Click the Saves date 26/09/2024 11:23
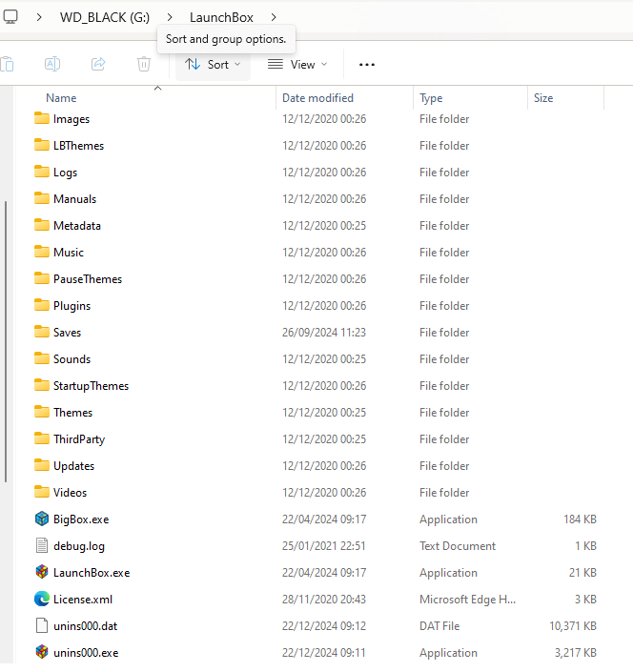The image size is (633, 672). pyautogui.click(x=324, y=333)
